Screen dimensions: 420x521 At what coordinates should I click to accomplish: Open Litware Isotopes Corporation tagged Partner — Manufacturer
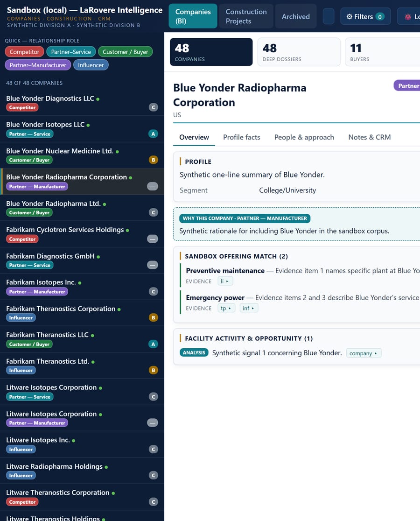click(82, 418)
